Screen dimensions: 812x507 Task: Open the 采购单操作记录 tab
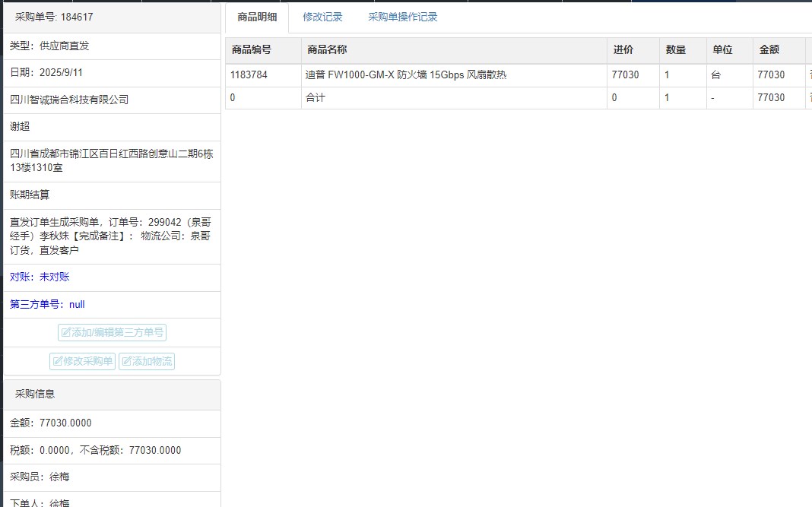point(402,17)
